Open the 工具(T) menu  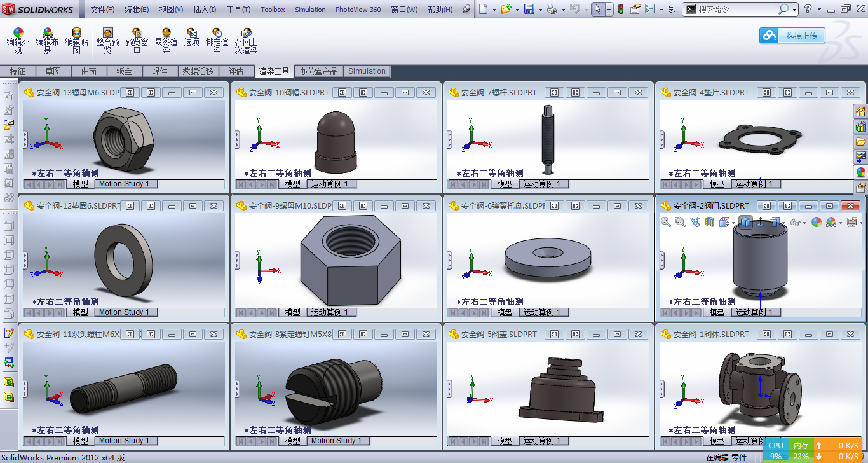coord(238,10)
